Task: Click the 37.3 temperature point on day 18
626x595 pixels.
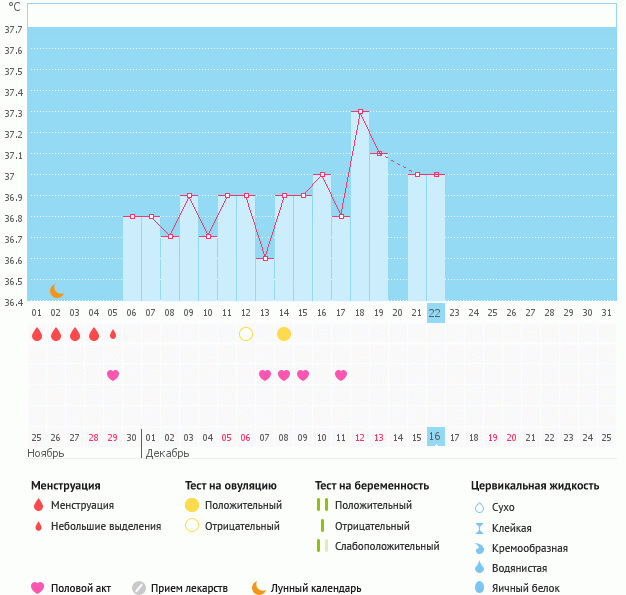Action: coord(360,112)
